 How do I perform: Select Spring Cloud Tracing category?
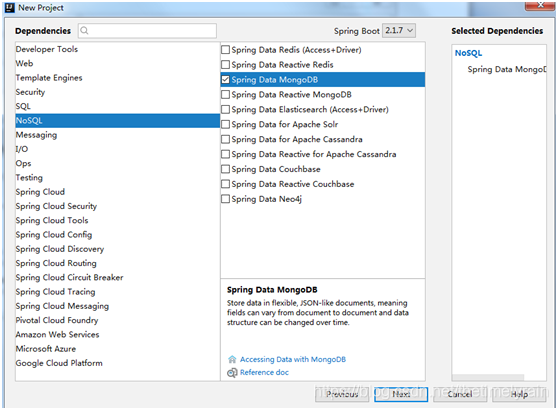117,292
